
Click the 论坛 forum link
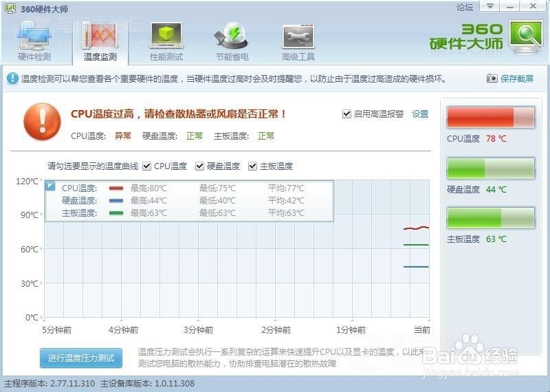[x=465, y=8]
